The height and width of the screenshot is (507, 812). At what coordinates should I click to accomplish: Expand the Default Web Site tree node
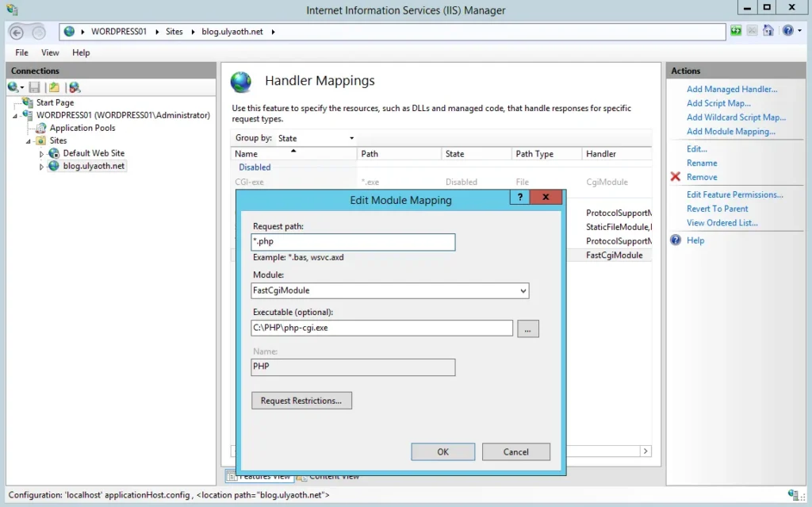[42, 154]
